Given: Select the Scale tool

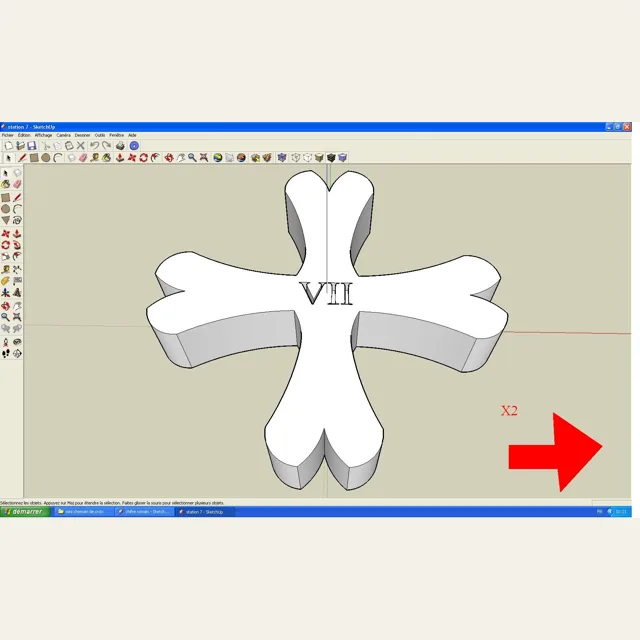Looking at the screenshot, I should tap(6, 256).
